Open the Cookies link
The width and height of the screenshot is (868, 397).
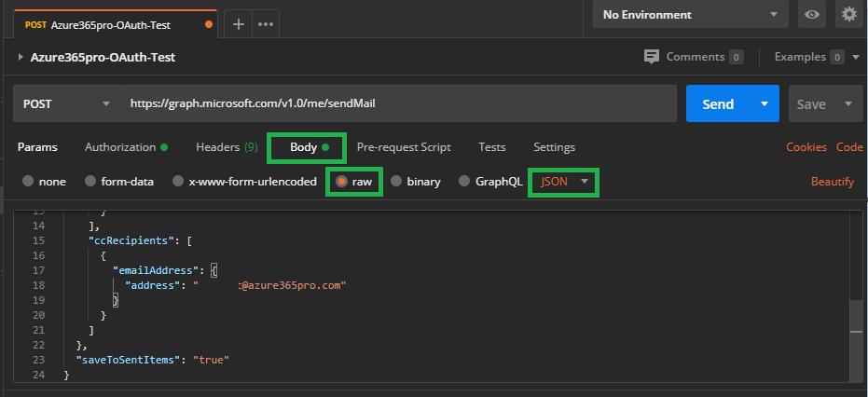[806, 147]
